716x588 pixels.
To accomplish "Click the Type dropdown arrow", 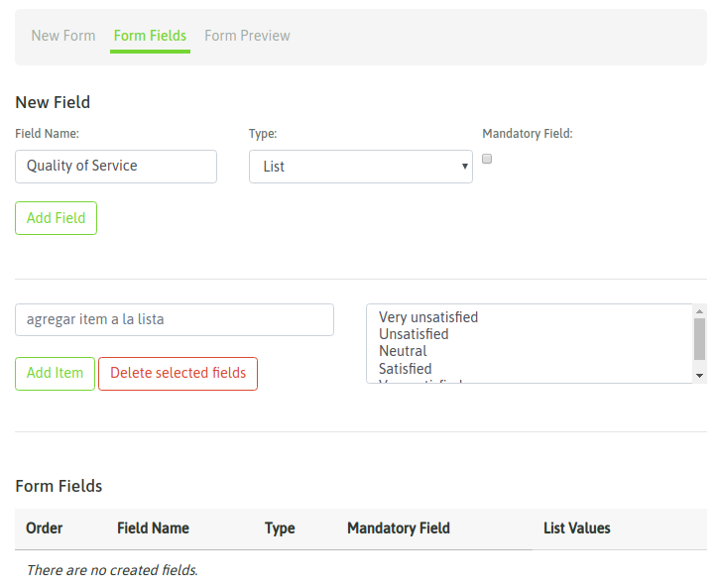I will click(x=464, y=167).
